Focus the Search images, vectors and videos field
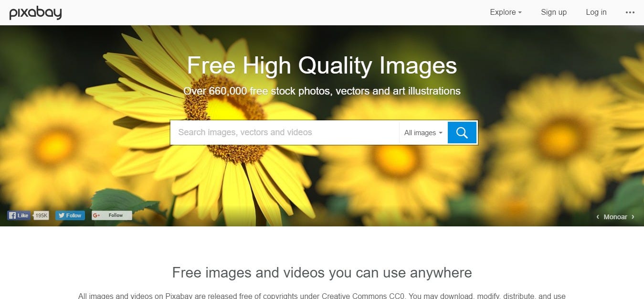Viewport: 644px width, 299px height. (285, 132)
